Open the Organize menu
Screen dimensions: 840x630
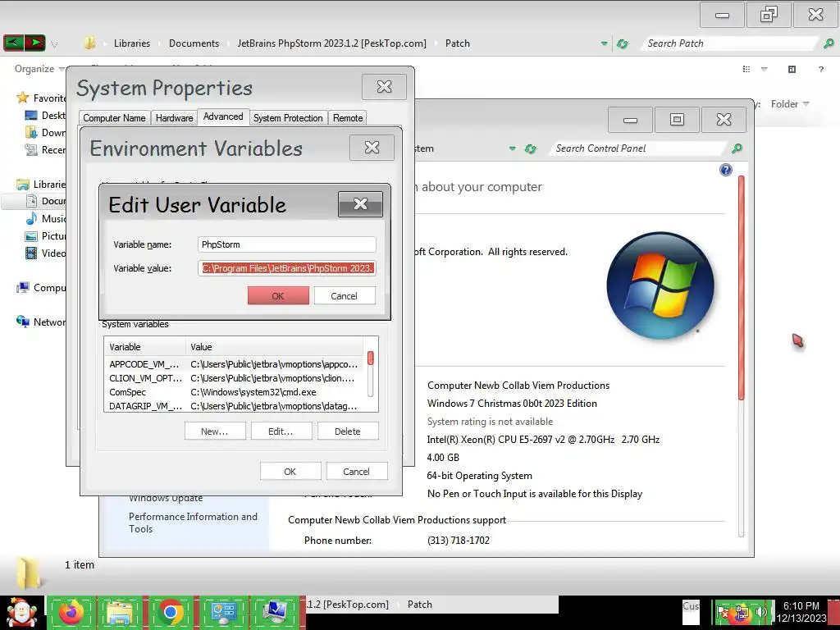[x=39, y=69]
